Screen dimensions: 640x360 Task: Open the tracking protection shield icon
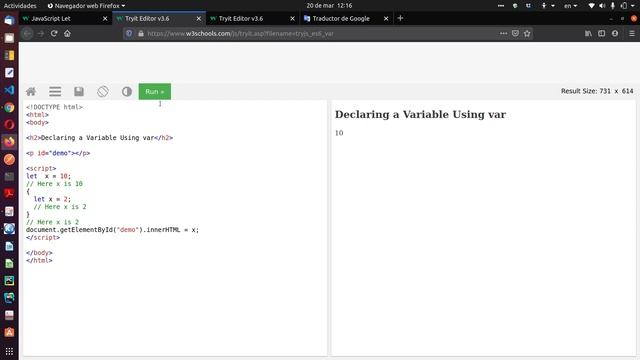(x=129, y=33)
